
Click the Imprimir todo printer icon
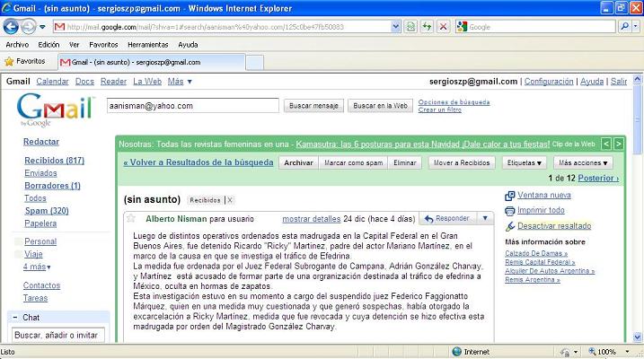click(x=509, y=211)
